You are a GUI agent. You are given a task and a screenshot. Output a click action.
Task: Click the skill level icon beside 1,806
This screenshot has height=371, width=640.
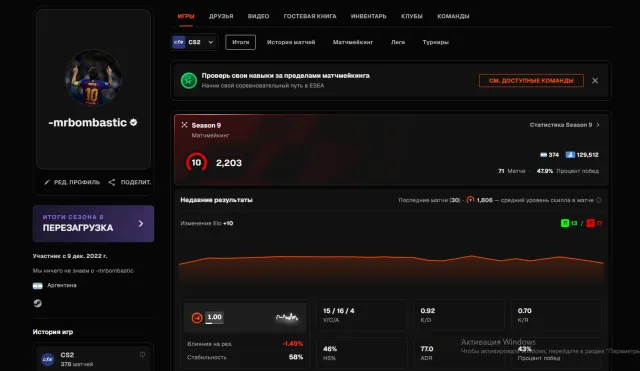pyautogui.click(x=470, y=200)
